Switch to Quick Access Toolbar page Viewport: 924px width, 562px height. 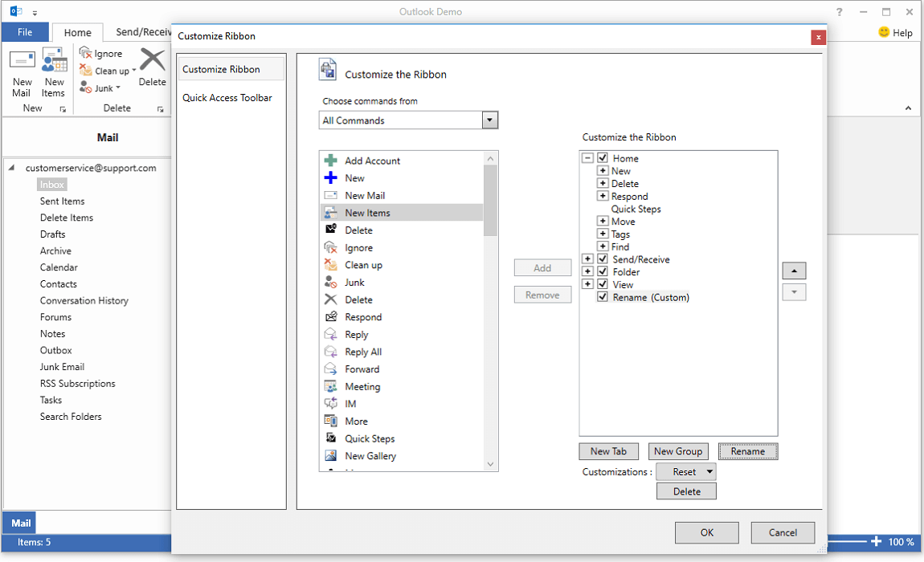[x=227, y=98]
